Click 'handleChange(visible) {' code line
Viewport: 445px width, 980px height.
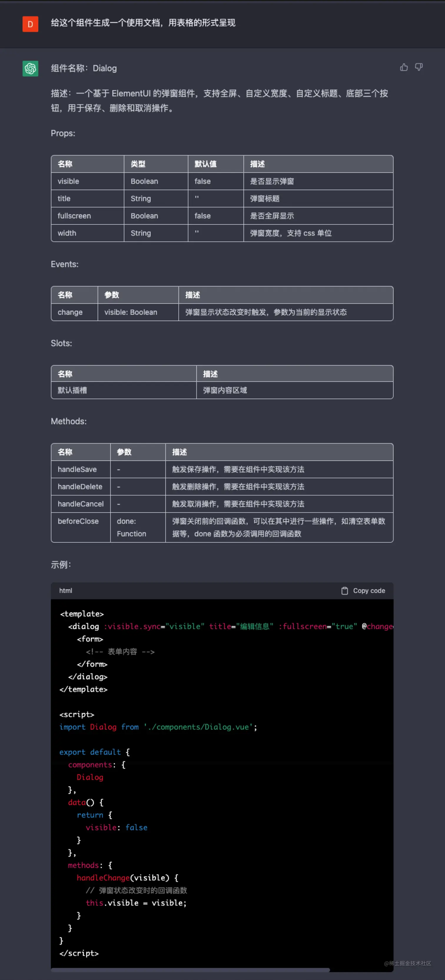coord(127,878)
